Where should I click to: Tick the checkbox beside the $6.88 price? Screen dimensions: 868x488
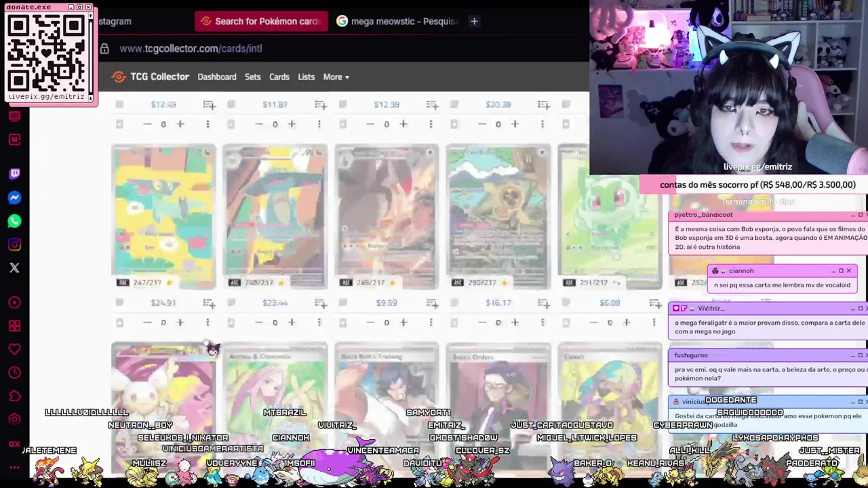pyautogui.click(x=566, y=302)
